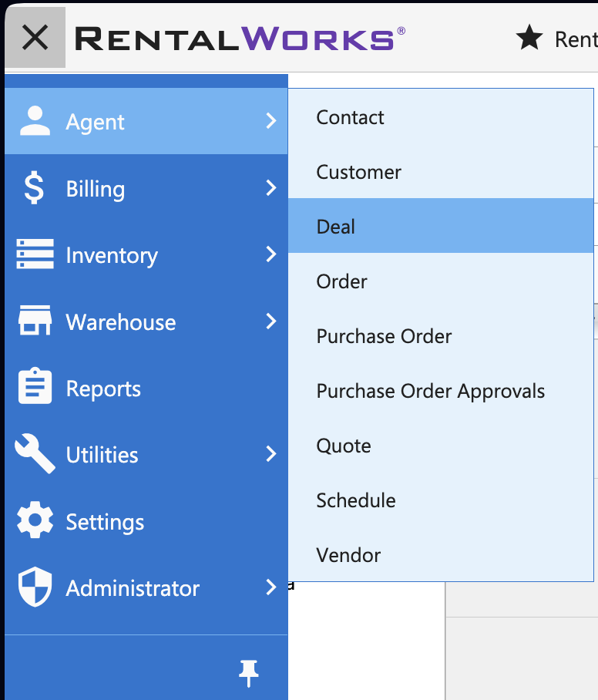Open the Reports menu item
The height and width of the screenshot is (700, 598).
click(x=146, y=388)
